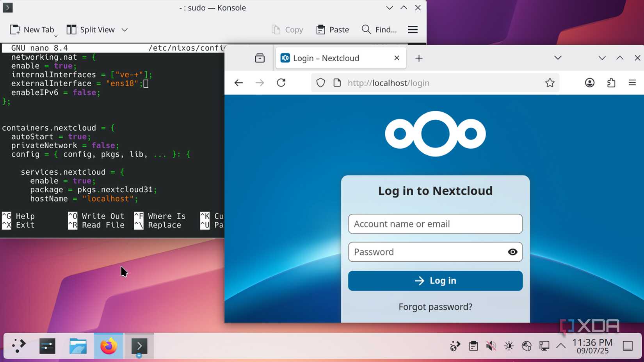Switch to Firefox in taskbar
The width and height of the screenshot is (644, 362).
pyautogui.click(x=109, y=346)
